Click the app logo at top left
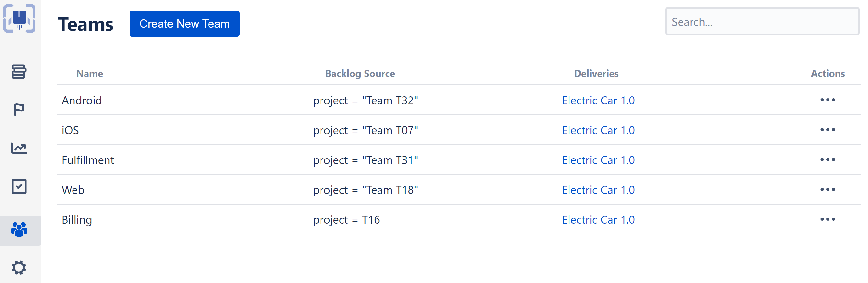Image resolution: width=868 pixels, height=283 pixels. point(20,19)
